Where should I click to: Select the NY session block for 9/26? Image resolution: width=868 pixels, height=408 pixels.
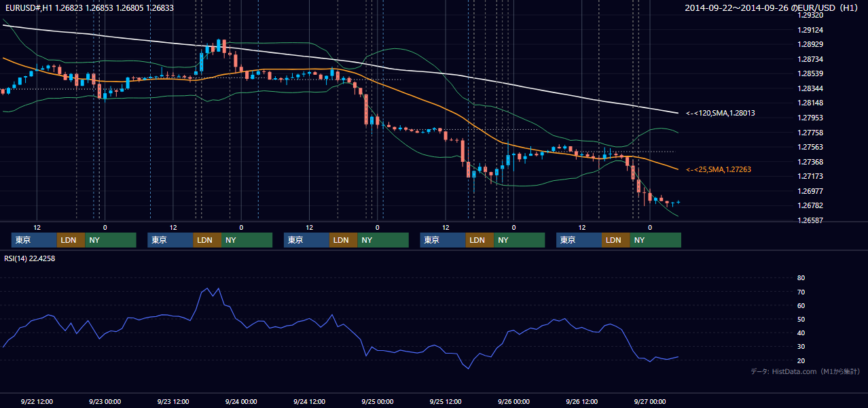pyautogui.click(x=655, y=240)
